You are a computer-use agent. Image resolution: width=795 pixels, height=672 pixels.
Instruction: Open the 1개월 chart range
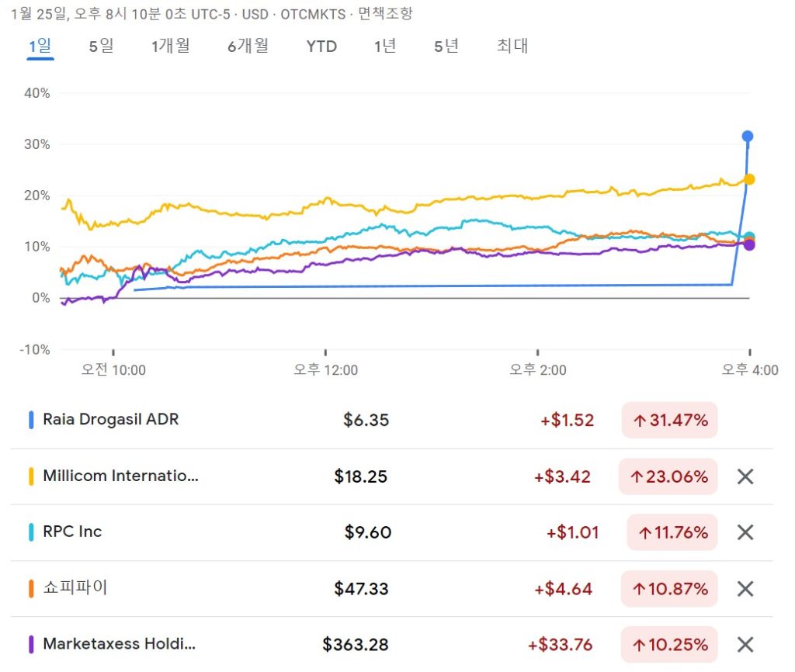click(171, 46)
